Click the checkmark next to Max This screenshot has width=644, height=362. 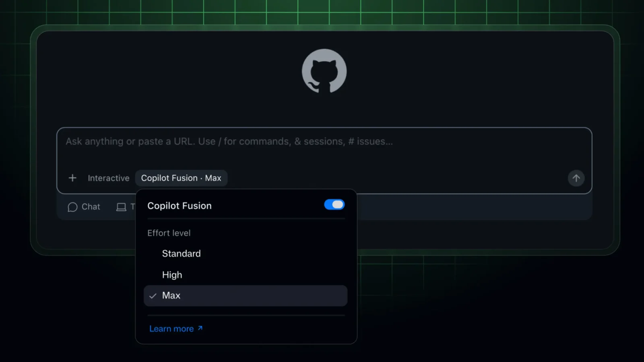(x=153, y=296)
